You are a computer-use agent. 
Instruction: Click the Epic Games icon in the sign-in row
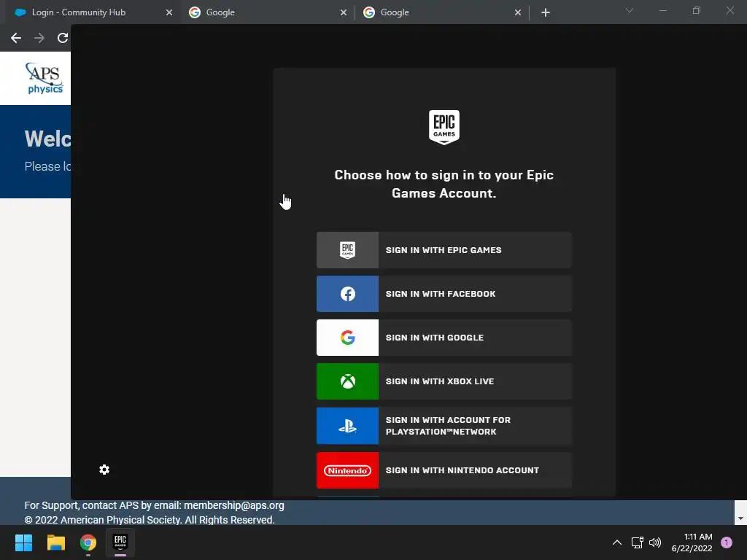(x=347, y=250)
